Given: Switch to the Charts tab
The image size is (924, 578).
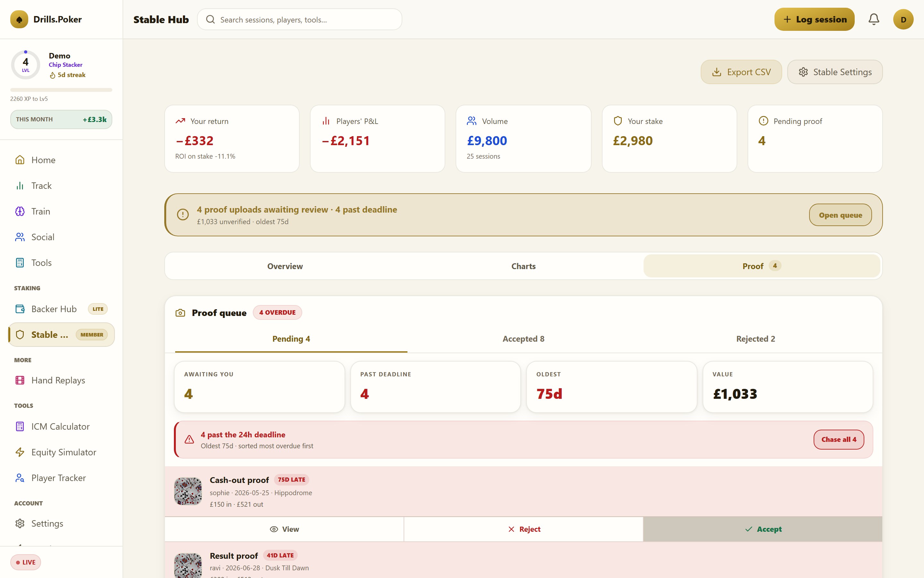Looking at the screenshot, I should [524, 266].
